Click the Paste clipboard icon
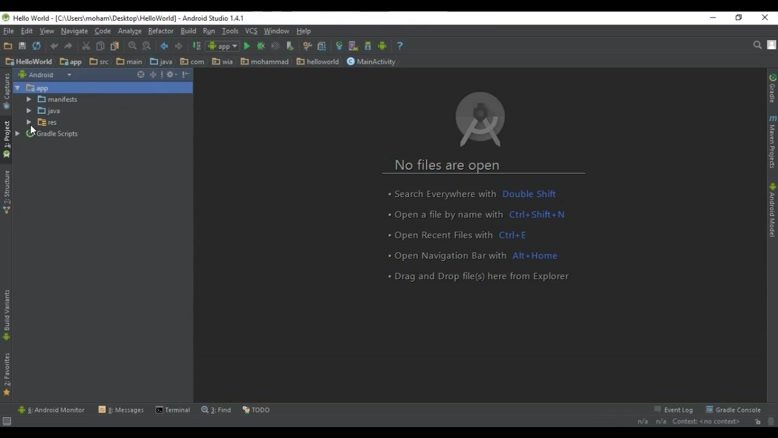This screenshot has width=778, height=438. pyautogui.click(x=115, y=46)
